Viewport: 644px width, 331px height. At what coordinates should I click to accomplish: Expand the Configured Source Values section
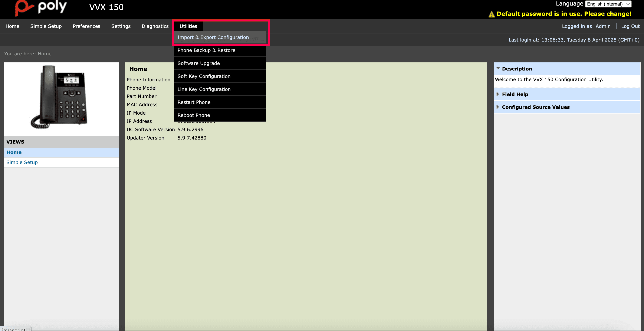tap(498, 107)
